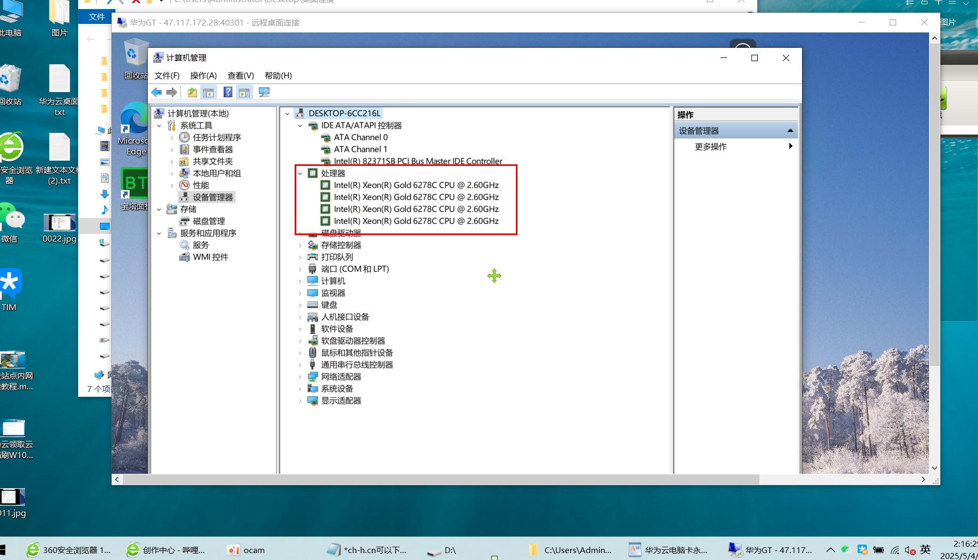Select WMI 控件 in the tree
The image size is (978, 560).
click(211, 257)
